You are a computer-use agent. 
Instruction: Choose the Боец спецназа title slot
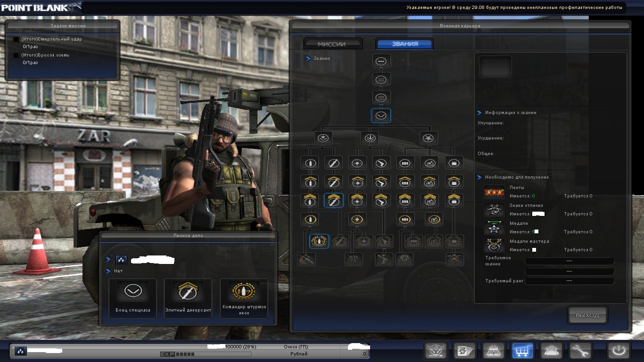pyautogui.click(x=132, y=298)
